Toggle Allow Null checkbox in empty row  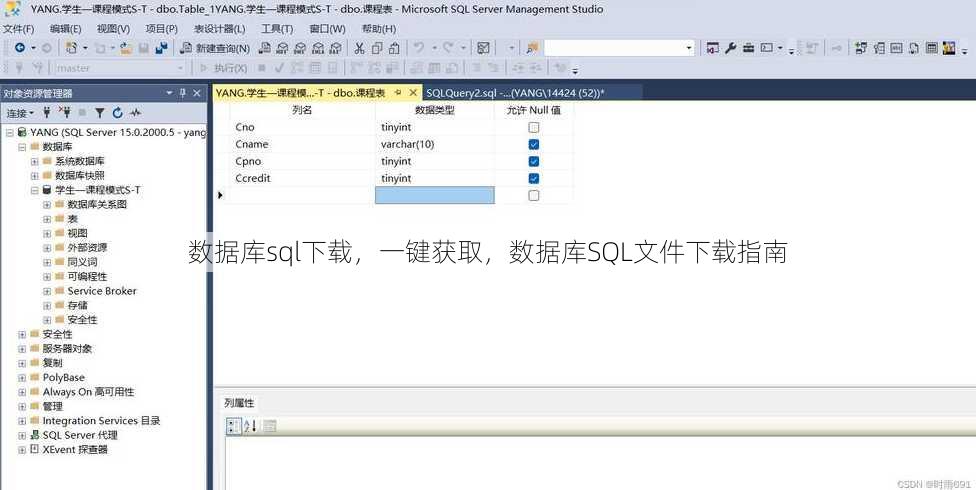click(533, 196)
